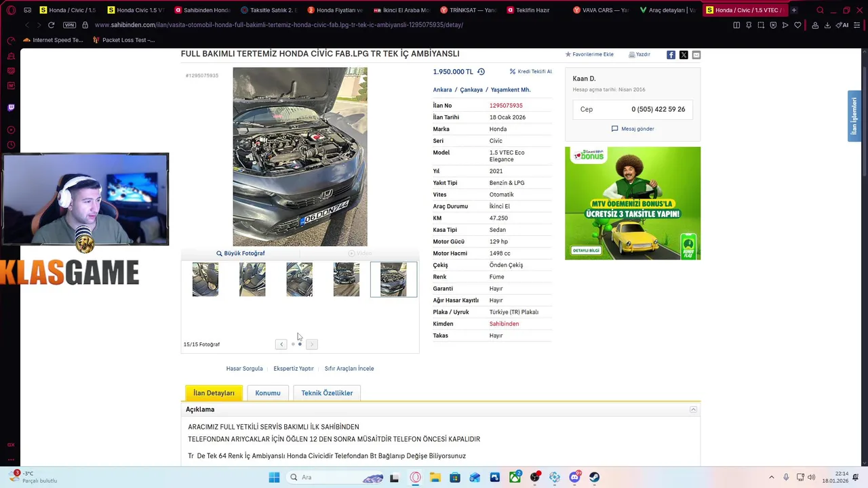Click the search tabs magnifier icon
The height and width of the screenshot is (488, 868).
[820, 10]
